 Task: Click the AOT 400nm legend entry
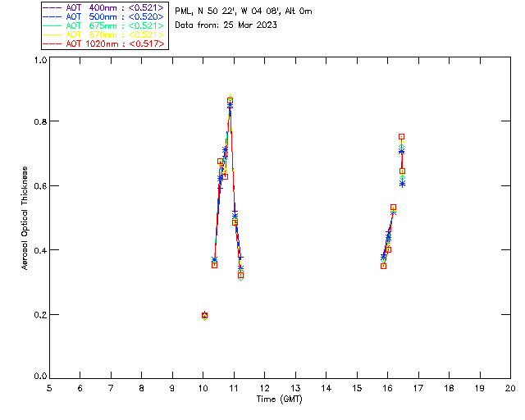click(103, 7)
